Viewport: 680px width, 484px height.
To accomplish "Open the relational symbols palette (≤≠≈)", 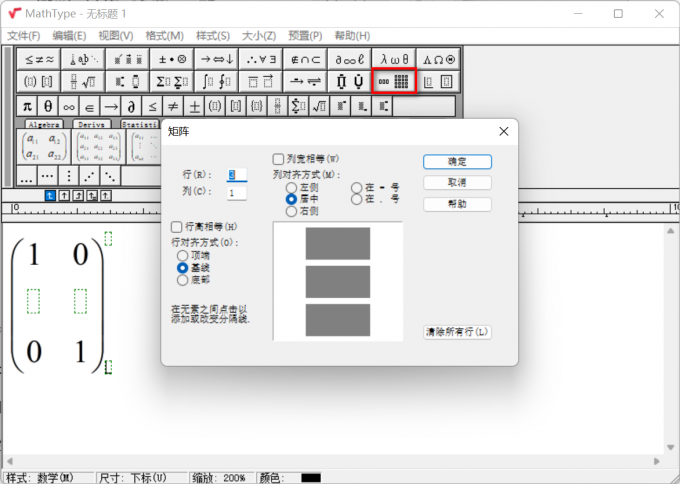I will [x=39, y=59].
